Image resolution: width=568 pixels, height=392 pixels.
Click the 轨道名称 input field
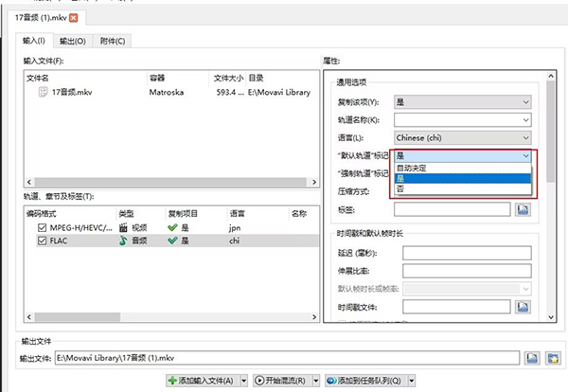463,119
